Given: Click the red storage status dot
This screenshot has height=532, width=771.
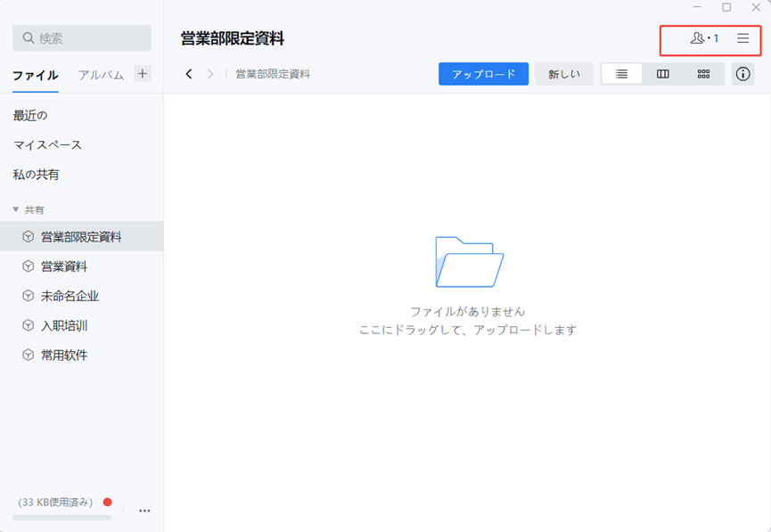Looking at the screenshot, I should click(108, 502).
